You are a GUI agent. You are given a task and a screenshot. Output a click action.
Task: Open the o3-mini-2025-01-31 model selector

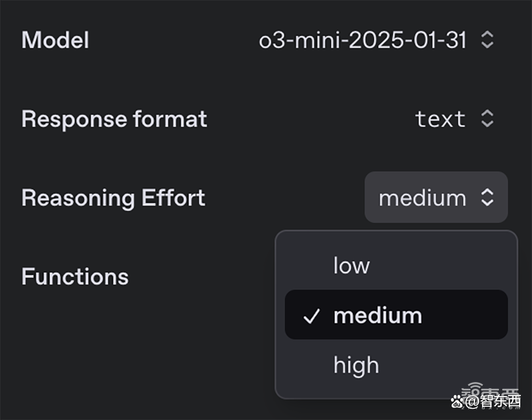click(x=376, y=40)
